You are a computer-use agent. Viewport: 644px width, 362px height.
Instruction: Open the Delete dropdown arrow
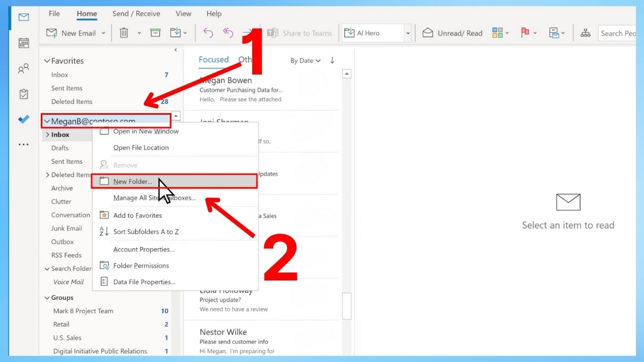[x=139, y=33]
